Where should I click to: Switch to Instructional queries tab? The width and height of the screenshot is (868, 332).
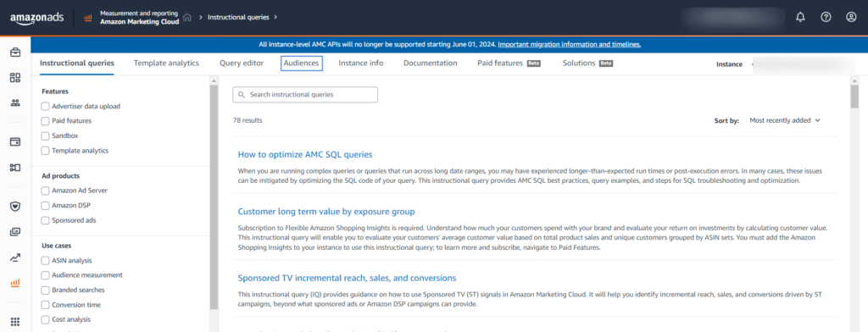77,63
